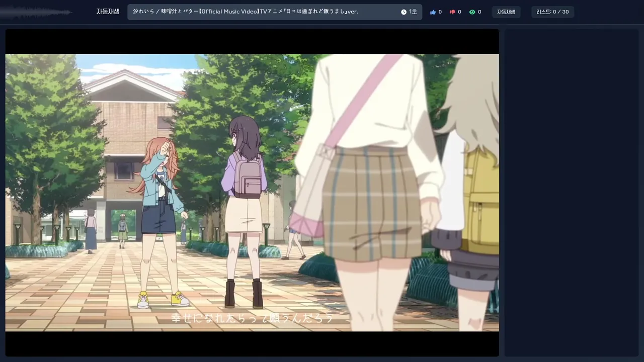Click the anime video player frame
This screenshot has height=362, width=644.
252,193
